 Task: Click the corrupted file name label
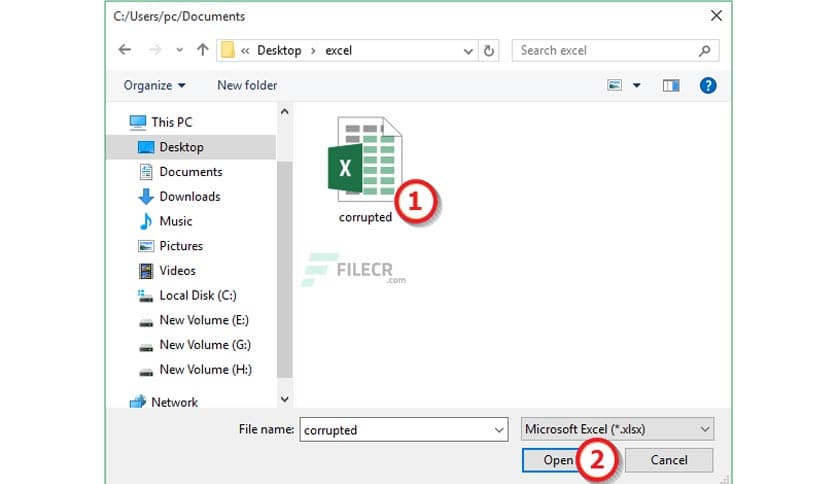pos(365,217)
